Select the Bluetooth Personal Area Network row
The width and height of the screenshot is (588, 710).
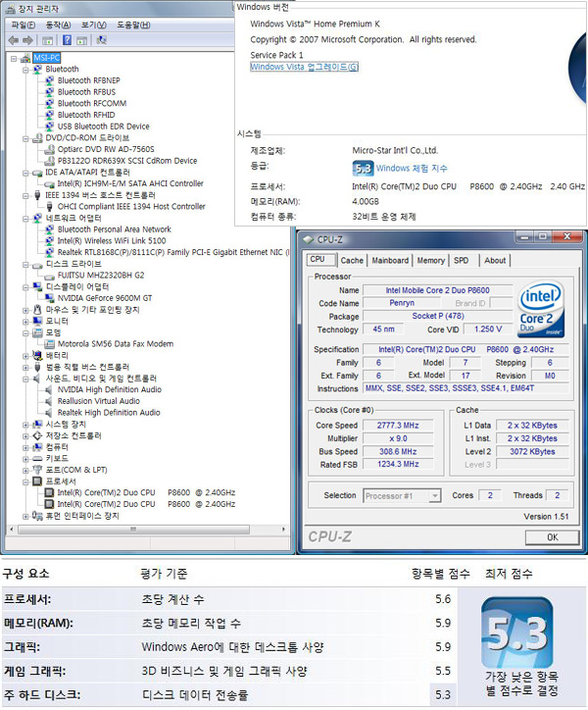click(x=114, y=229)
